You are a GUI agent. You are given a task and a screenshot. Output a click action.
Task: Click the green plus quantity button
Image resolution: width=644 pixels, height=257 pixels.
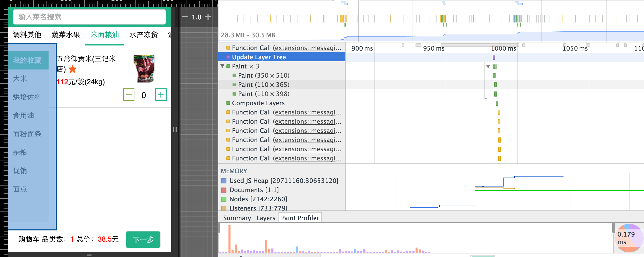click(161, 95)
